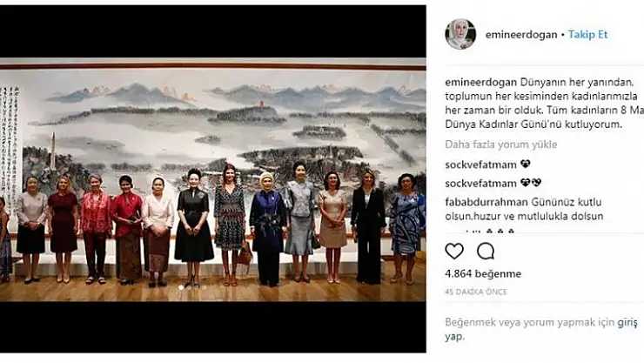View the 4.864 beğenme likes list
This screenshot has width=644, height=363.
(483, 274)
